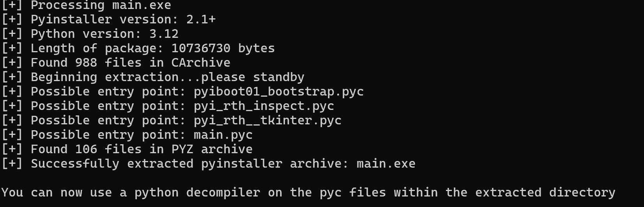Viewport: 644px width, 207px height.
Task: Click the Python version number 3.12
Action: pyautogui.click(x=164, y=34)
